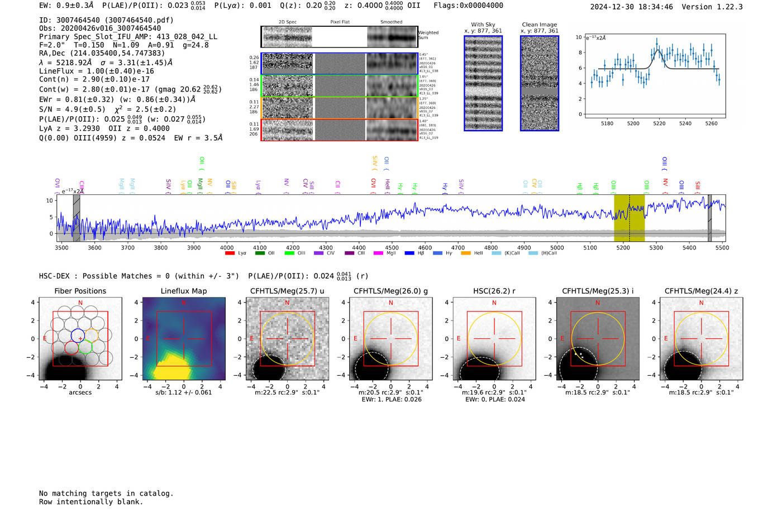The height and width of the screenshot is (532, 782).
Task: Open the Fiber Positions panel image
Action: [x=80, y=339]
